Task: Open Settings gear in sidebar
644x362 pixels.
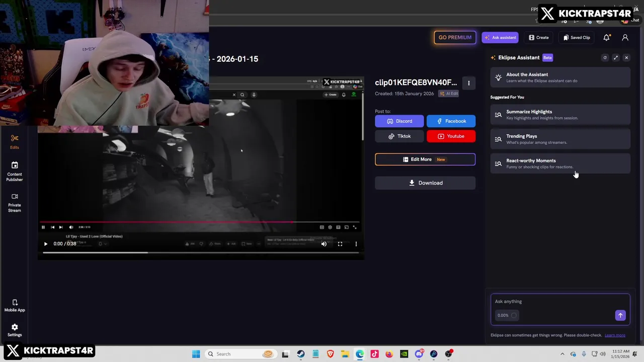Action: [x=15, y=330]
